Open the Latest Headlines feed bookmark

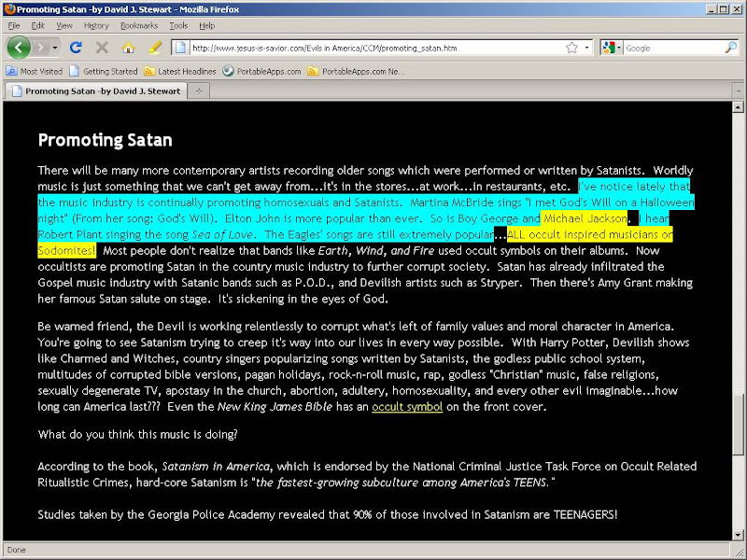tap(180, 72)
